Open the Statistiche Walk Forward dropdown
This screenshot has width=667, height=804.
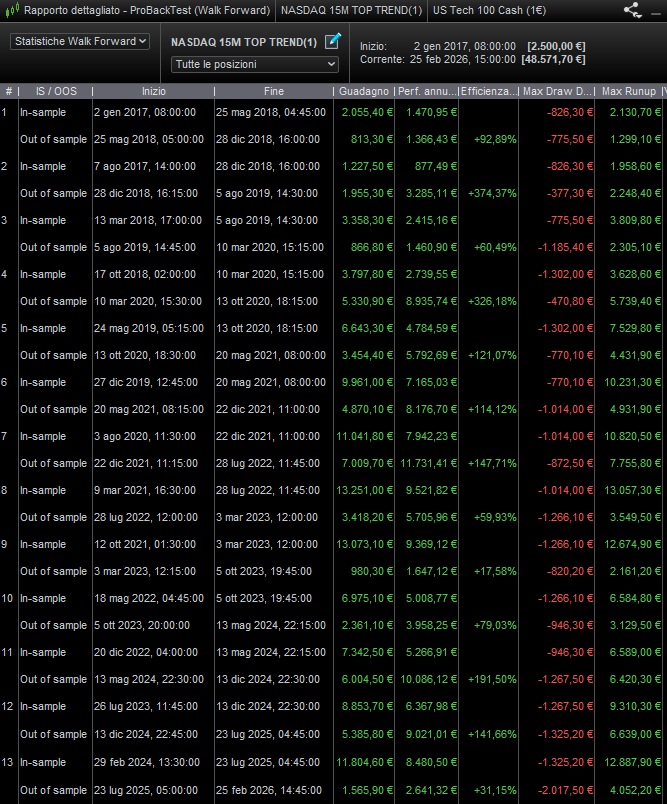point(80,41)
